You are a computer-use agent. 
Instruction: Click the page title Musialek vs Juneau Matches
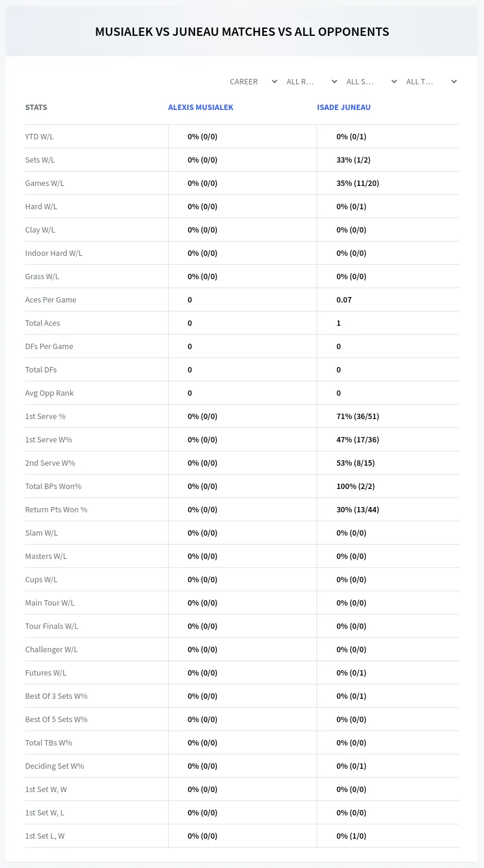coord(242,32)
